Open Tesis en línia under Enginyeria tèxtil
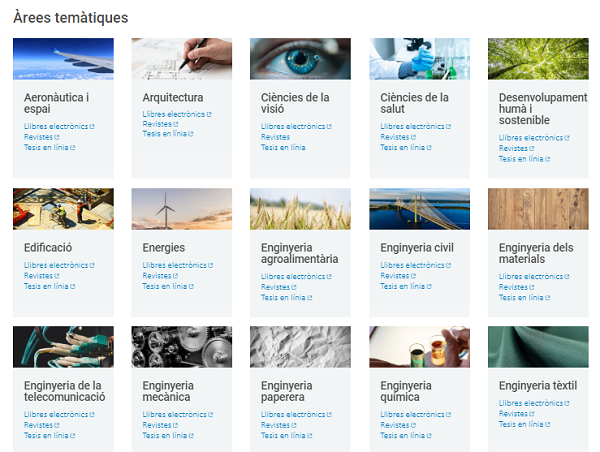This screenshot has width=600, height=452. (525, 424)
